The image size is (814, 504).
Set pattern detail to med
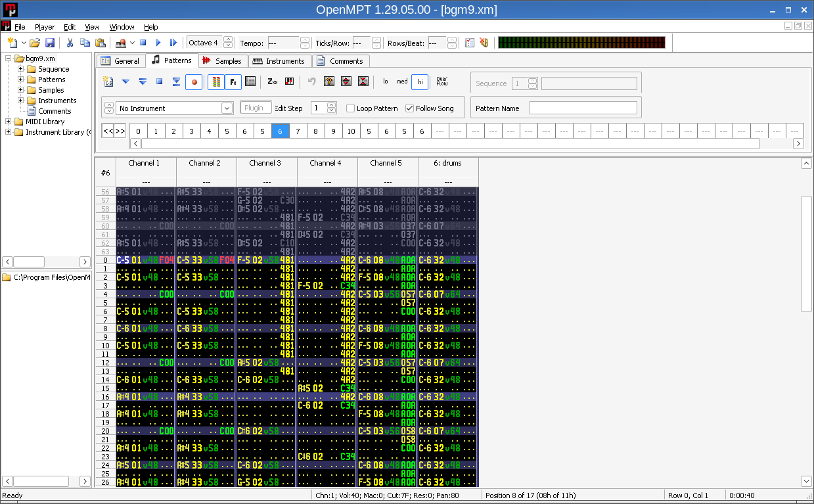(402, 81)
